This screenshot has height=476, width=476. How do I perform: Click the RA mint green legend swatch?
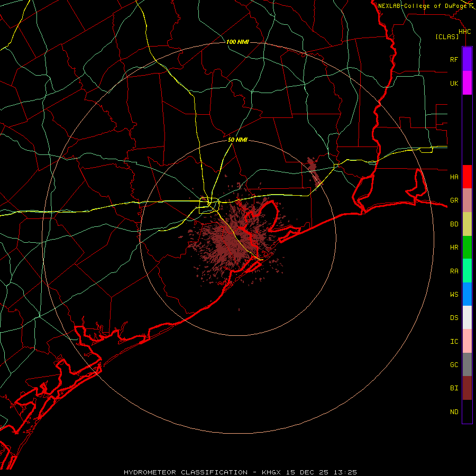click(467, 271)
